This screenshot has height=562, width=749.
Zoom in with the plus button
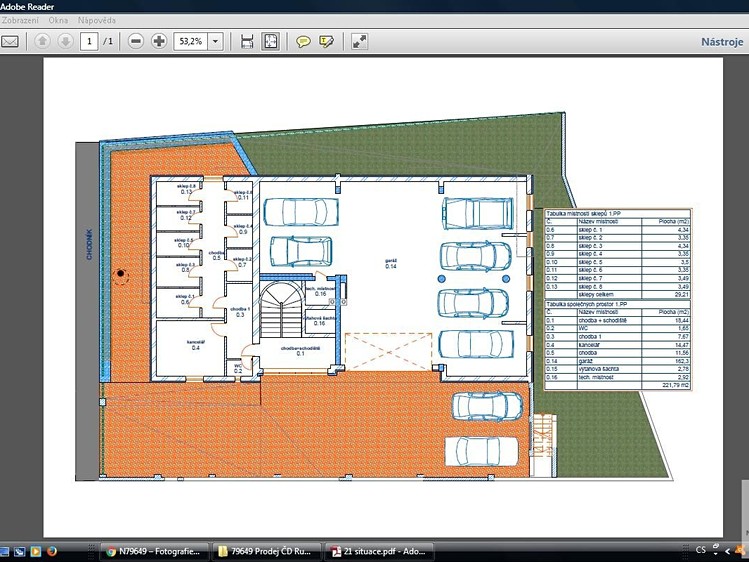coord(159,42)
